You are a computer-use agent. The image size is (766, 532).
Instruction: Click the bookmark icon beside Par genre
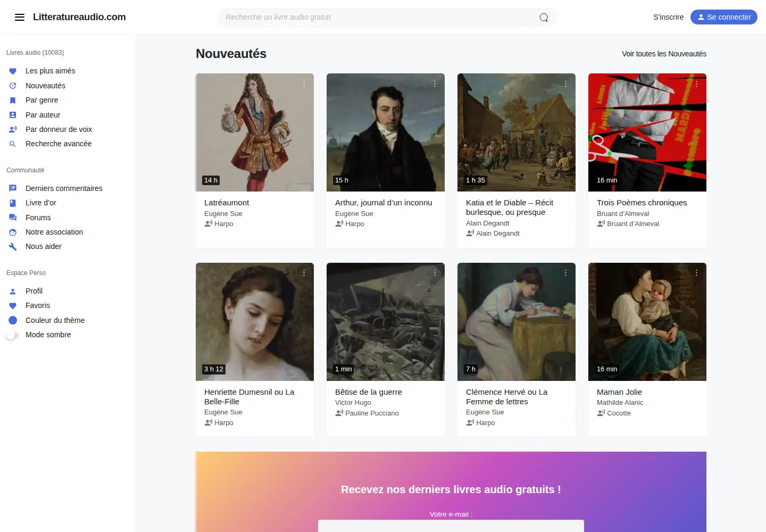[x=13, y=100]
